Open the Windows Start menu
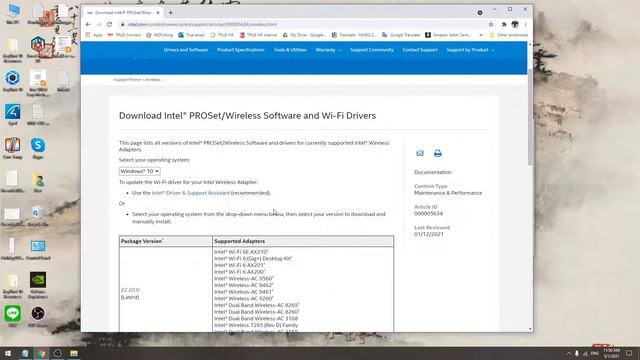 (8, 353)
